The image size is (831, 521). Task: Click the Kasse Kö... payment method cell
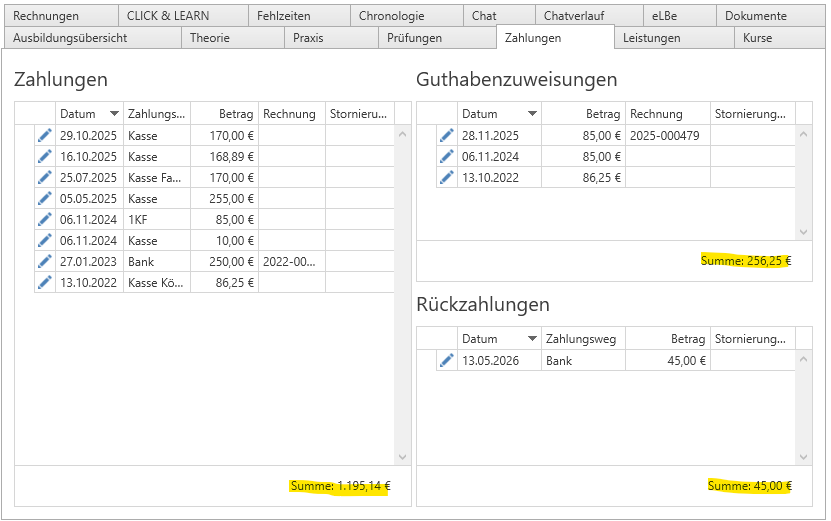[157, 282]
